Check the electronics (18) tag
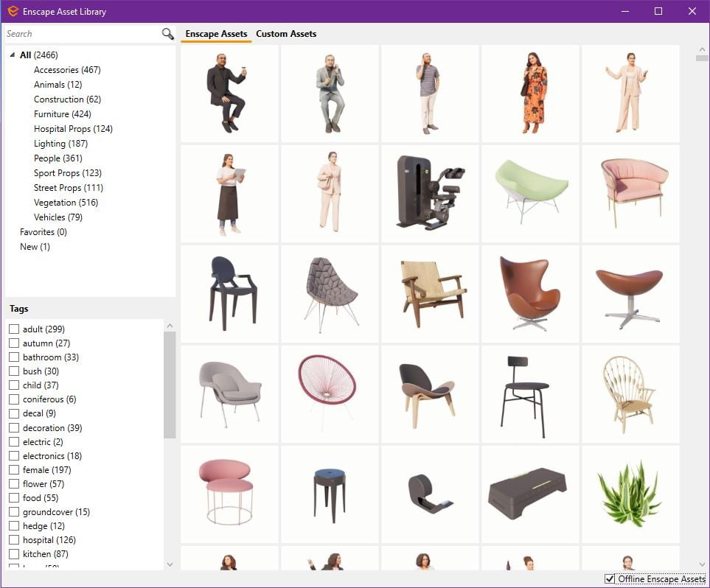The width and height of the screenshot is (710, 588). [14, 456]
